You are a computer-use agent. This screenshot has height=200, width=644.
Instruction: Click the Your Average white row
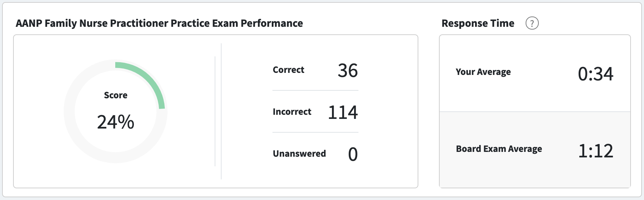point(535,73)
